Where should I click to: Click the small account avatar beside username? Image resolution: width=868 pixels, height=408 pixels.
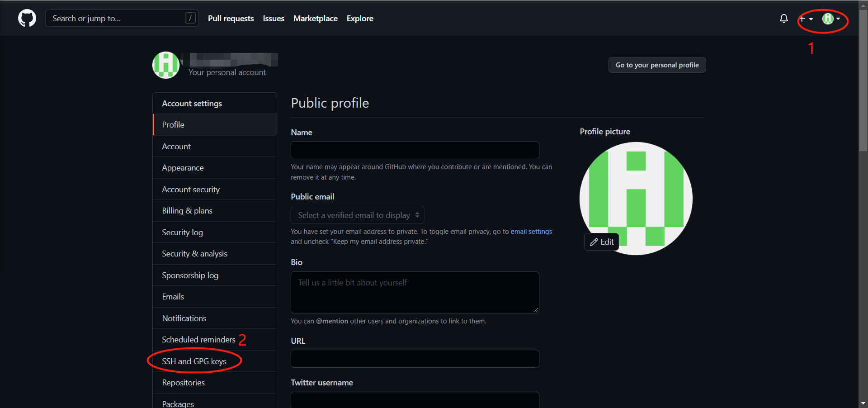point(166,65)
